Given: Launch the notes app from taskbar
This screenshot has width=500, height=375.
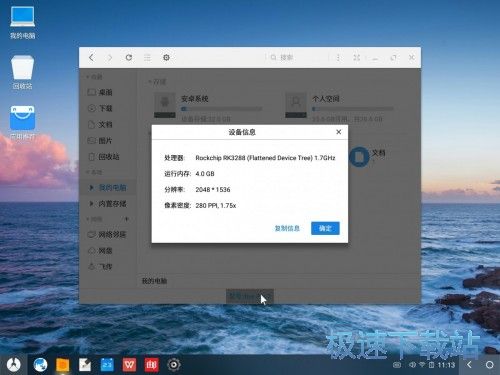Looking at the screenshot, I should pos(85,365).
